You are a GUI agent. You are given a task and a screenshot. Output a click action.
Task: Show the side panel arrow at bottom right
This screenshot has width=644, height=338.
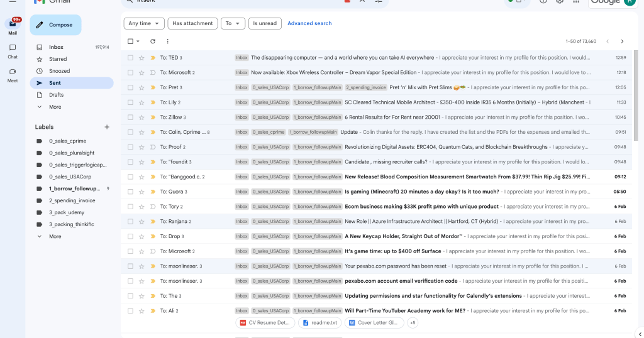[640, 334]
